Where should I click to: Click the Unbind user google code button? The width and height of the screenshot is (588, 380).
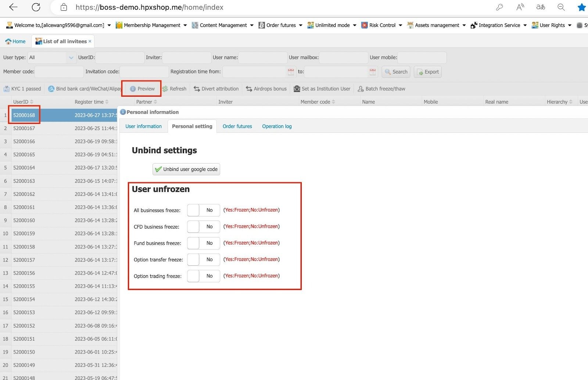186,169
